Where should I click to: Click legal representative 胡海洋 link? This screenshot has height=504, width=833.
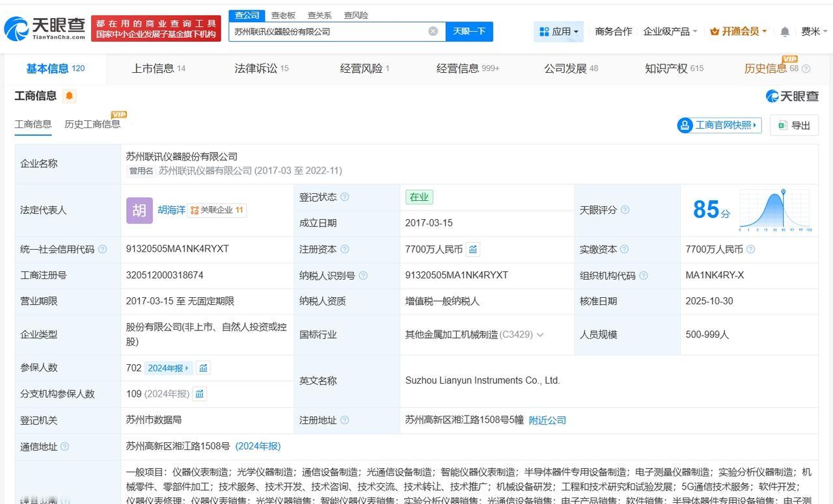point(171,209)
